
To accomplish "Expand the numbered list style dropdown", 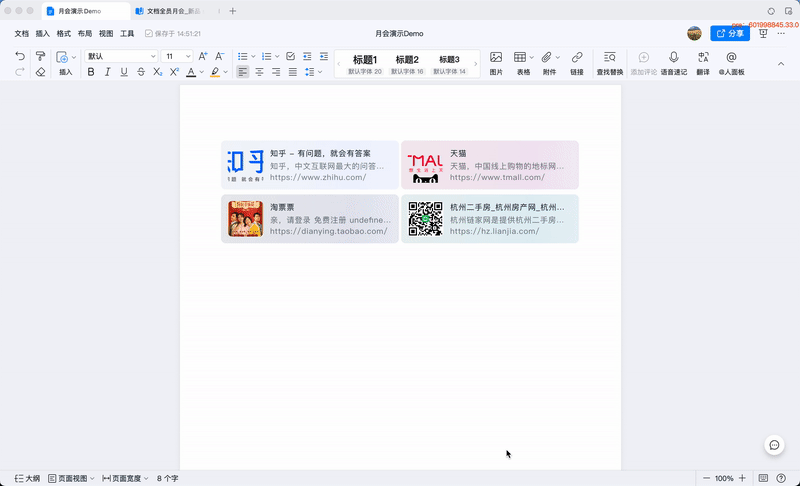I will click(277, 57).
